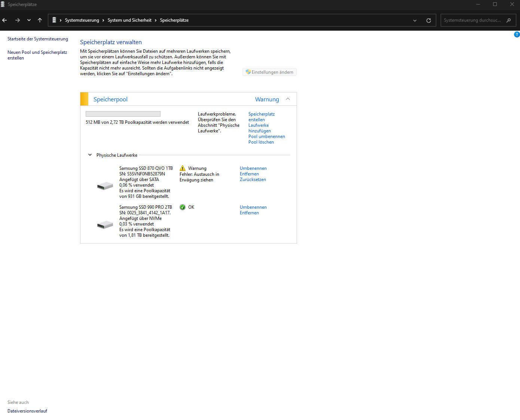520x420 pixels.
Task: Go up one level arrow
Action: (x=40, y=20)
